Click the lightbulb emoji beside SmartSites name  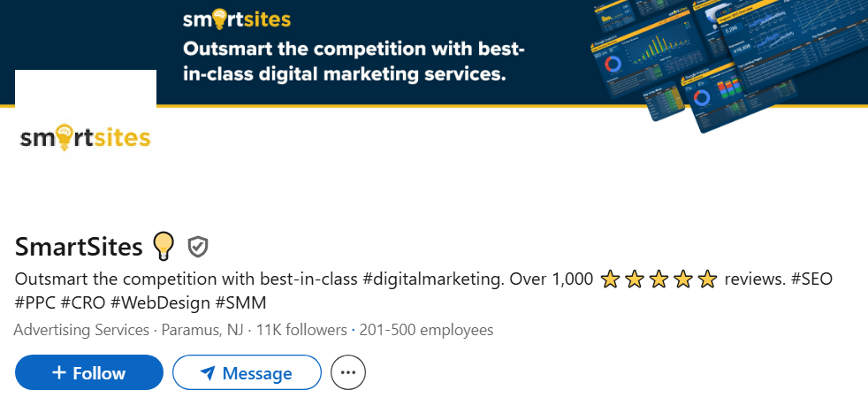tap(164, 245)
